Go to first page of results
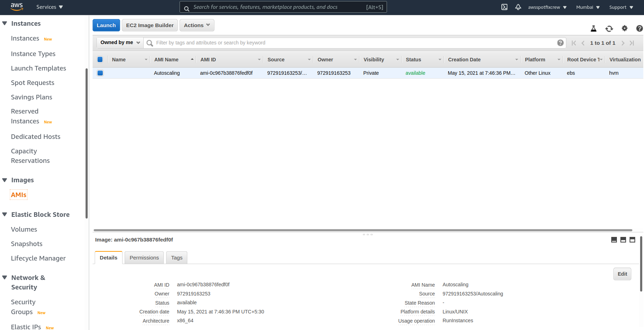The width and height of the screenshot is (644, 330). click(x=574, y=43)
